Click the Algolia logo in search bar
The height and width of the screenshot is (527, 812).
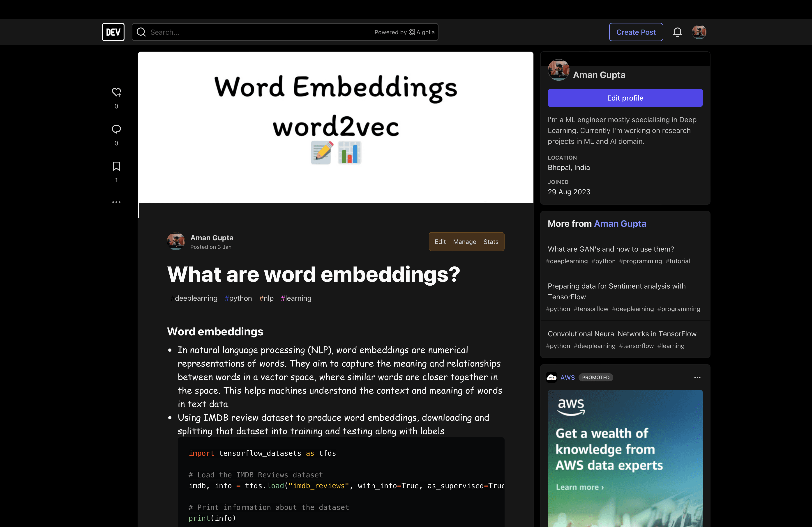pyautogui.click(x=422, y=32)
